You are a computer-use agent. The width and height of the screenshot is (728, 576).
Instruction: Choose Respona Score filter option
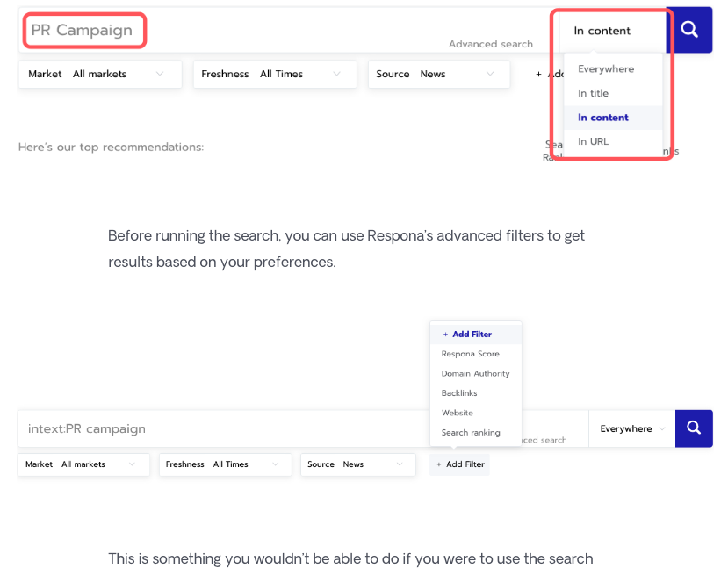tap(470, 354)
